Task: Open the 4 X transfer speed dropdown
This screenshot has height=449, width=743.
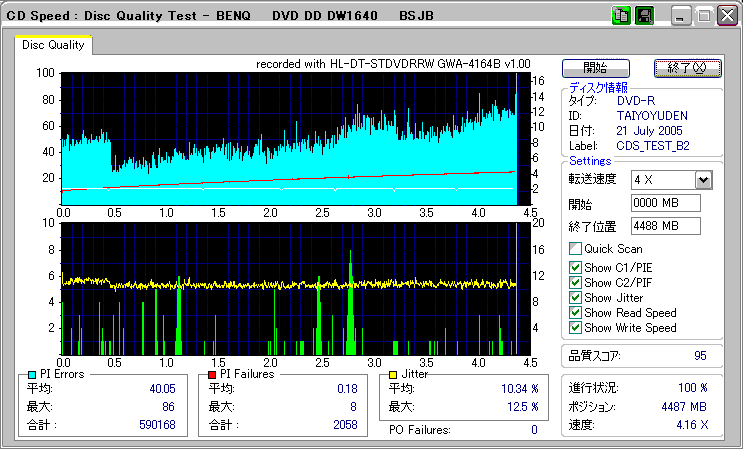Action: tap(703, 179)
